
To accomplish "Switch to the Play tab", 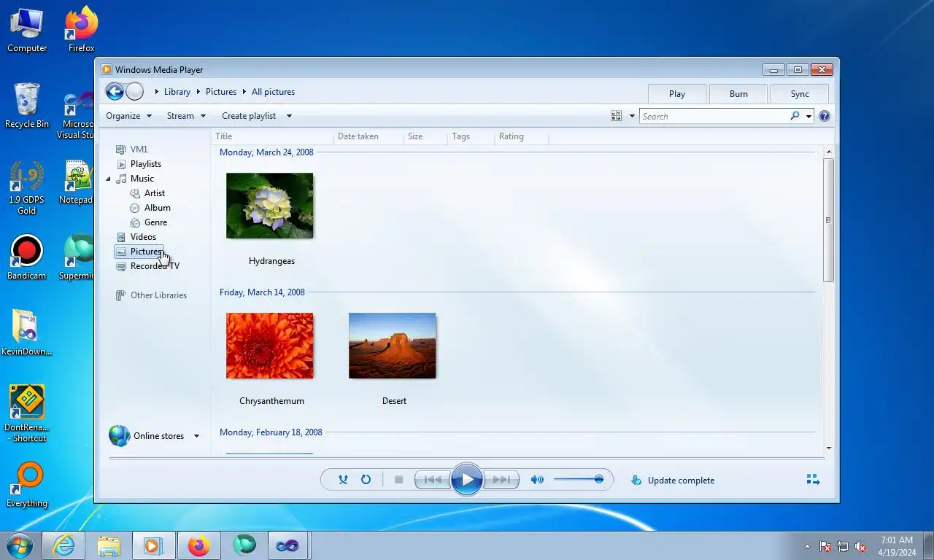I will pyautogui.click(x=677, y=93).
